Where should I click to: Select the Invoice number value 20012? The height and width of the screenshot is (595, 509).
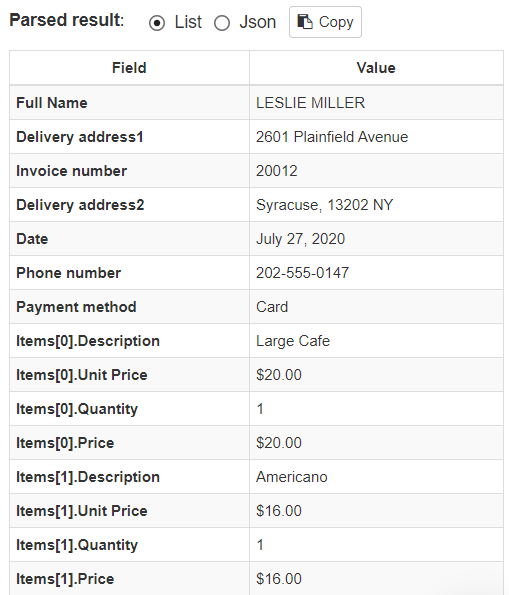pyautogui.click(x=276, y=171)
